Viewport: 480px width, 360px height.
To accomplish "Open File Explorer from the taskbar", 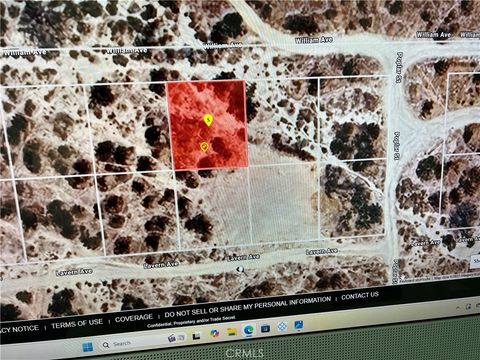I will 231,331.
